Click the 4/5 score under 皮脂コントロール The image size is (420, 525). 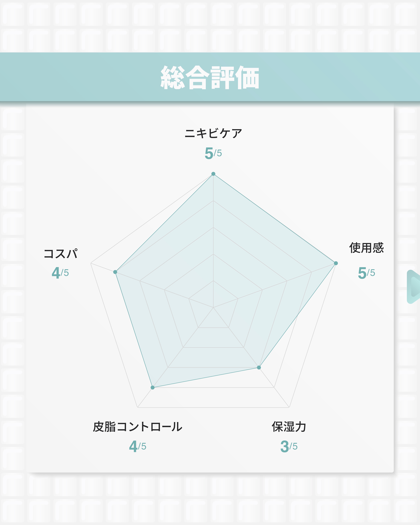click(x=138, y=446)
